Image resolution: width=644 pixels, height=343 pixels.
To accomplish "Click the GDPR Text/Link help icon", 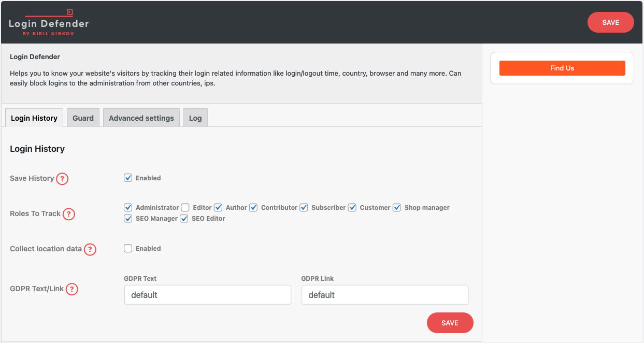I will (x=72, y=289).
